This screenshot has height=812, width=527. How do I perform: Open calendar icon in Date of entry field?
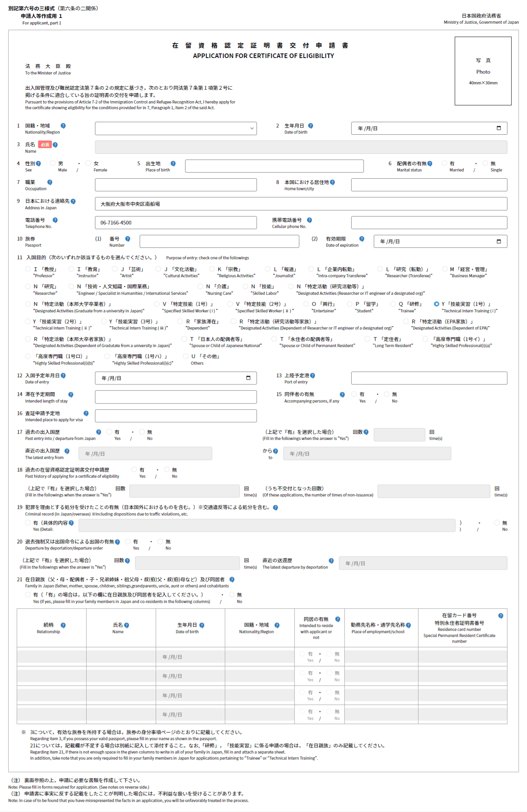pyautogui.click(x=248, y=378)
